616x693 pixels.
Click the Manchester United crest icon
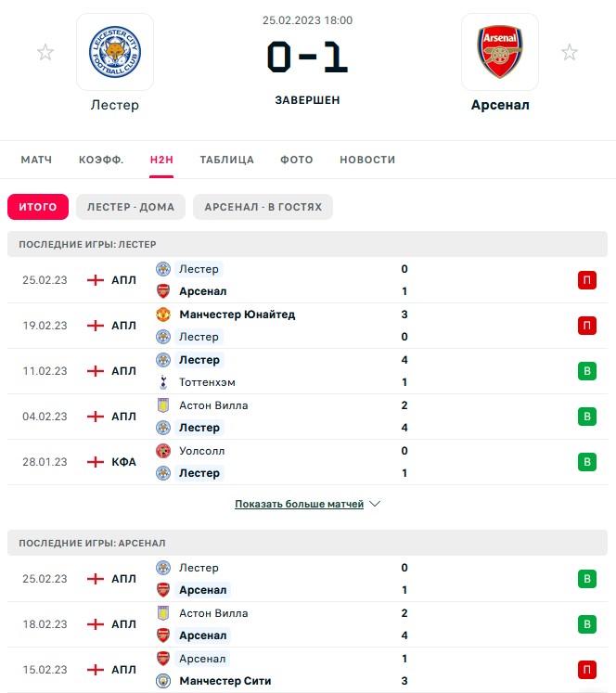click(x=163, y=314)
